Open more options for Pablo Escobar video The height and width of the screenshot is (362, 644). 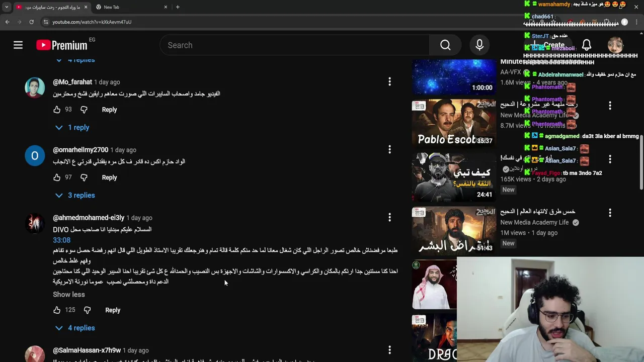pos(610,106)
